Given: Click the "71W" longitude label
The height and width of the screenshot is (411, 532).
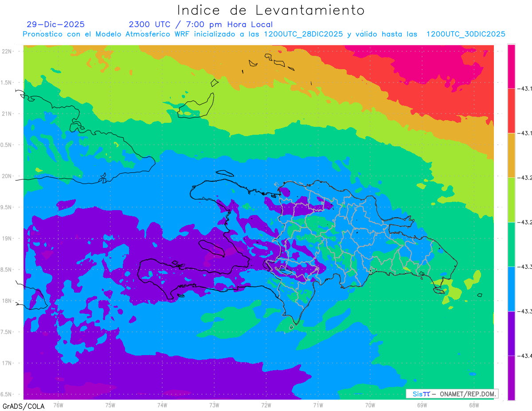Looking at the screenshot, I should pyautogui.click(x=318, y=405).
